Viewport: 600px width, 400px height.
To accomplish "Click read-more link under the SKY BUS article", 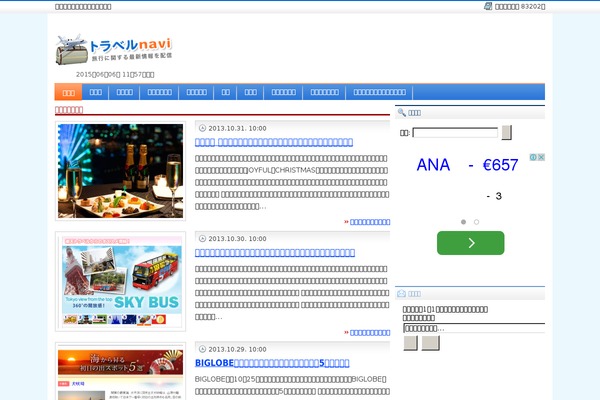I will click(370, 333).
